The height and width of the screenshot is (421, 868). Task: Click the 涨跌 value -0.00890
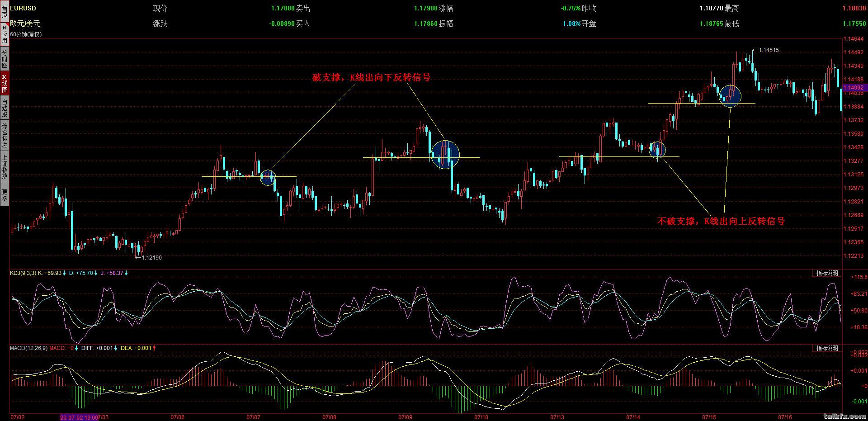point(282,24)
